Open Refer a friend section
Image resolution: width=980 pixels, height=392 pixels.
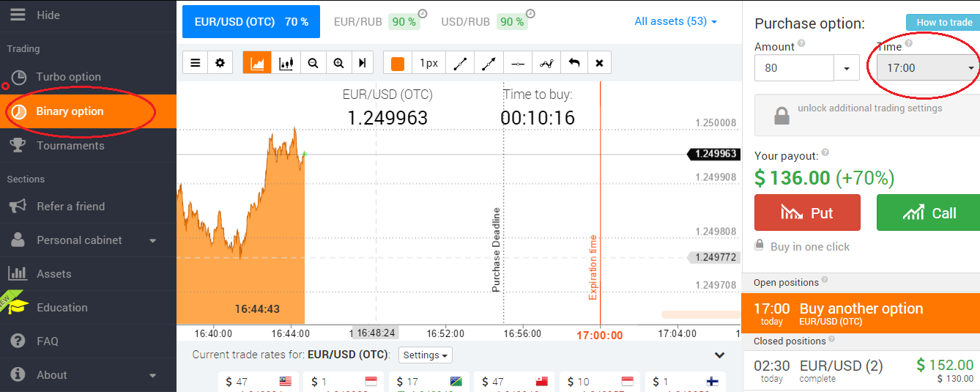point(88,207)
